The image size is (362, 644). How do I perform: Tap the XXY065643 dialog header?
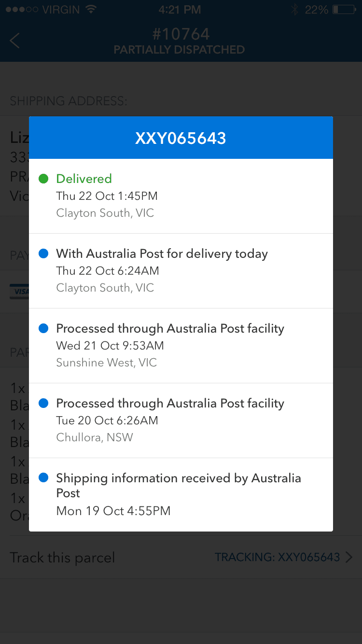click(x=181, y=138)
